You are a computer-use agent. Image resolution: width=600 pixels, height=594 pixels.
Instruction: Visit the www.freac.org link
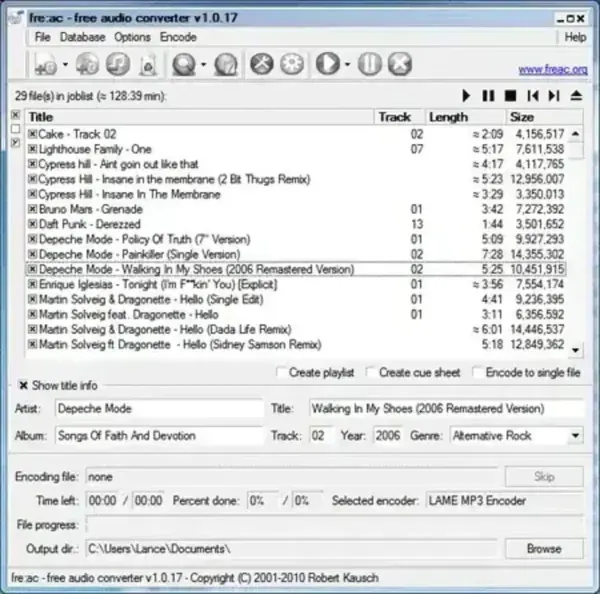point(553,70)
